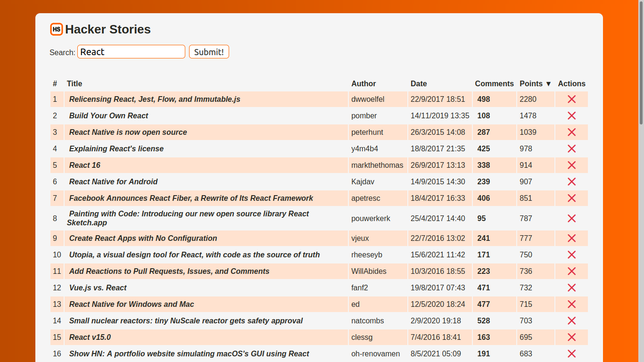644x362 pixels.
Task: Open 'React Native is now open source'
Action: (x=128, y=132)
